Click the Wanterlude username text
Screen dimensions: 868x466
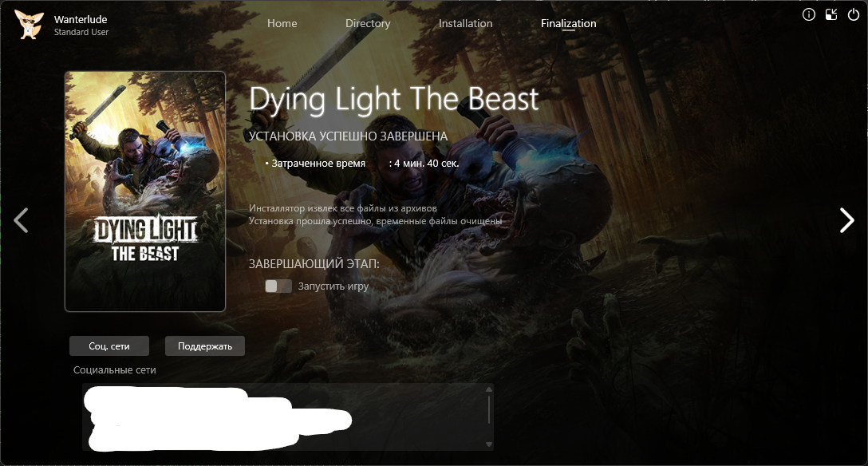[81, 19]
